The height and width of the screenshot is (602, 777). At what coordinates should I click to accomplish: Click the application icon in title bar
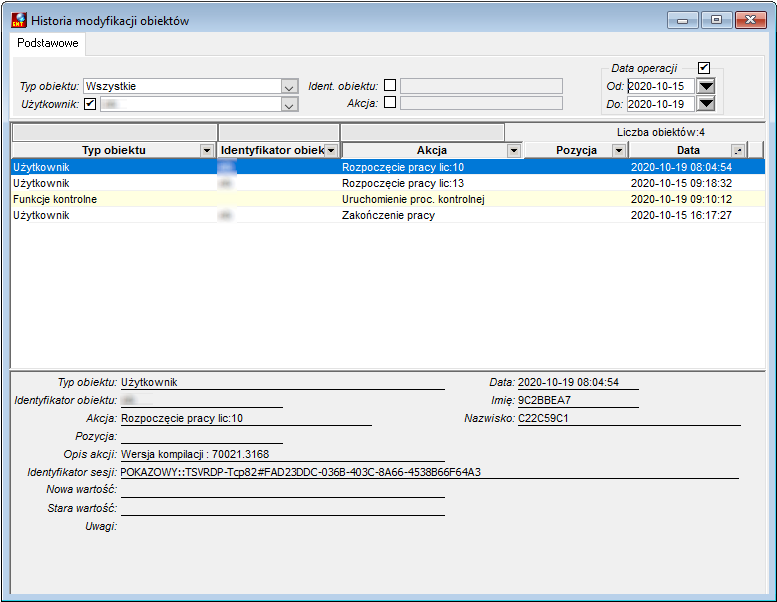19,20
